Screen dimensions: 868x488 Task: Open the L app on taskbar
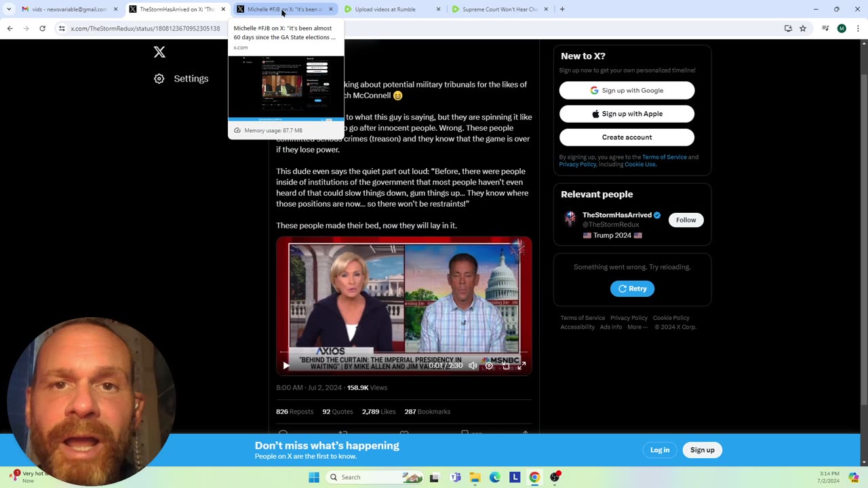click(515, 477)
